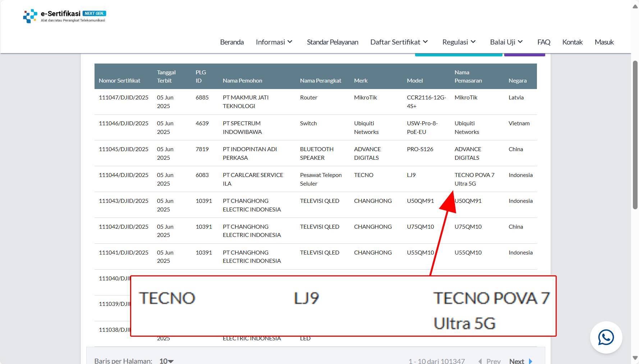639x364 pixels.
Task: Open the Kontak page
Action: coord(572,42)
